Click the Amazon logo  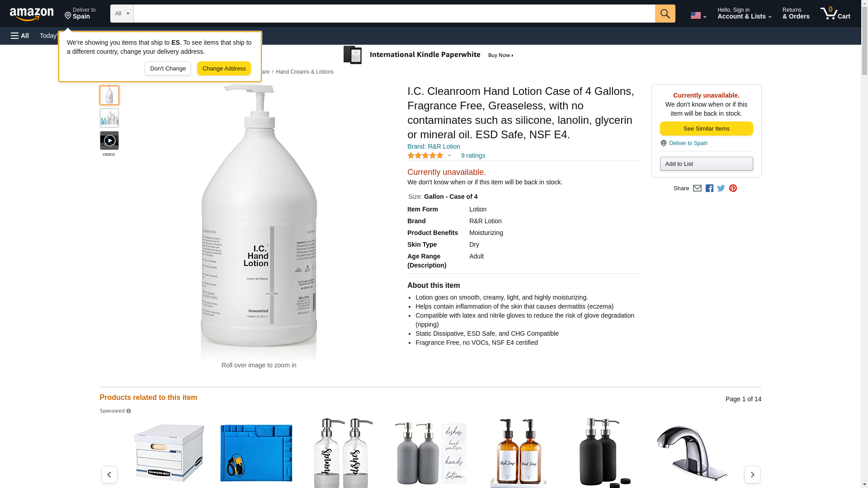coord(32,14)
